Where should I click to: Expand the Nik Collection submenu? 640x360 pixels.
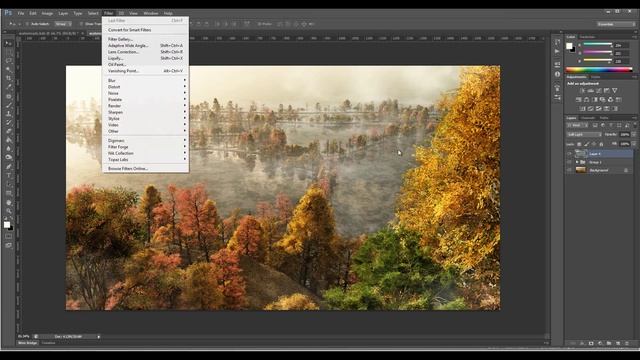tap(146, 153)
